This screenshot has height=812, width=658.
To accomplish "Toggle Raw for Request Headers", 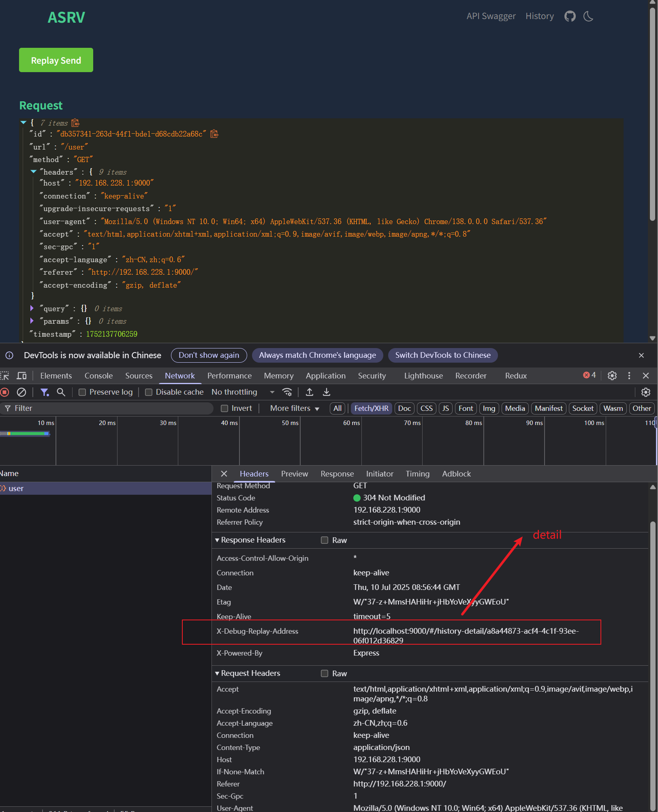I will 325,673.
